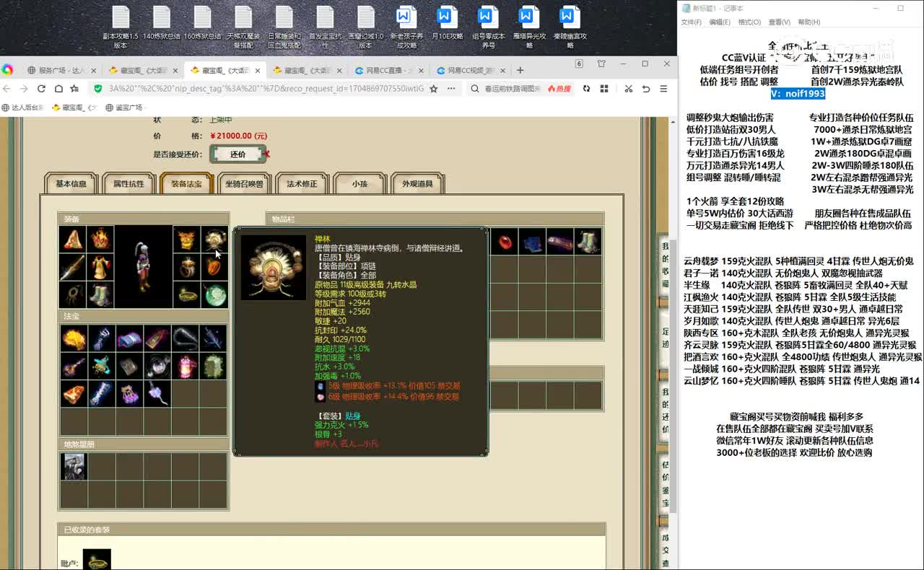Select the blue book in 物品栏
924x570 pixels.
(532, 242)
